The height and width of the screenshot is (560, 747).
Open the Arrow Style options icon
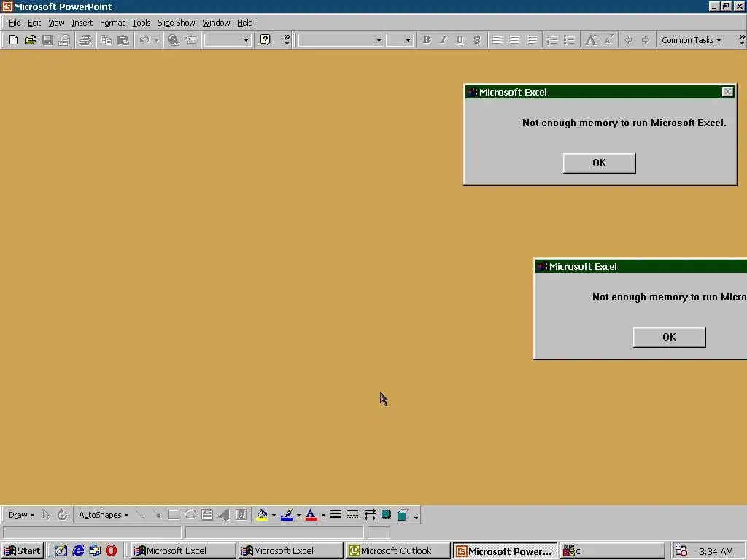(x=370, y=515)
